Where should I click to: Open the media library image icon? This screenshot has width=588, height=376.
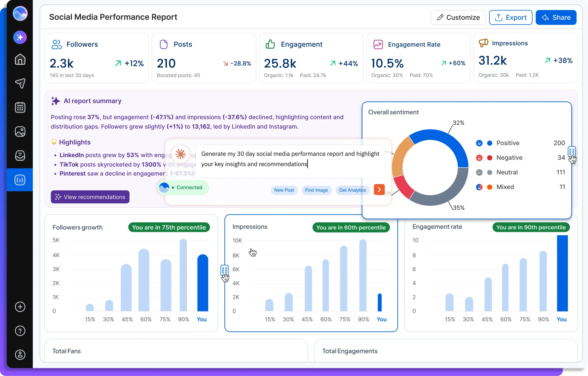click(20, 132)
